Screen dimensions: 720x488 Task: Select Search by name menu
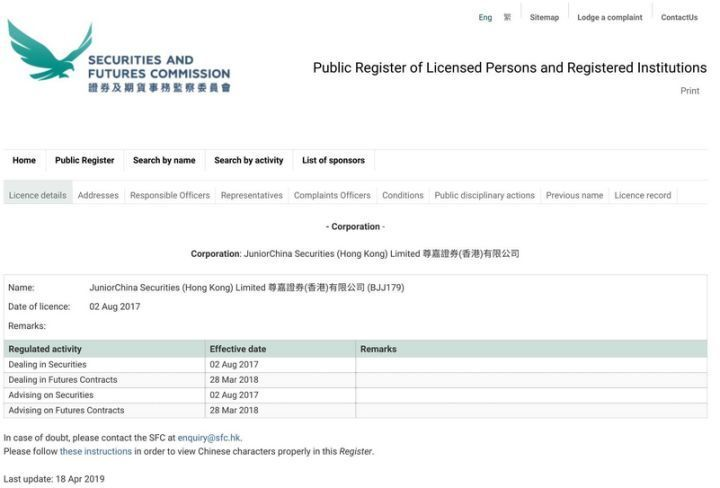(164, 160)
